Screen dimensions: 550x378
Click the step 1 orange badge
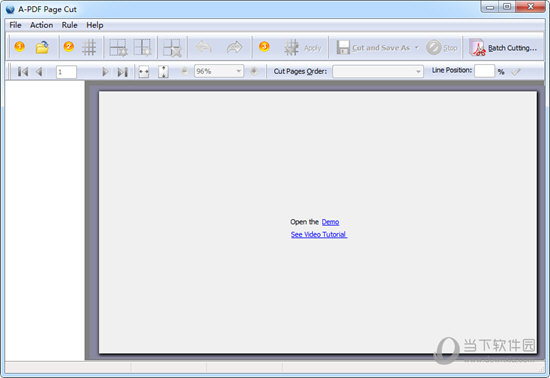(20, 46)
